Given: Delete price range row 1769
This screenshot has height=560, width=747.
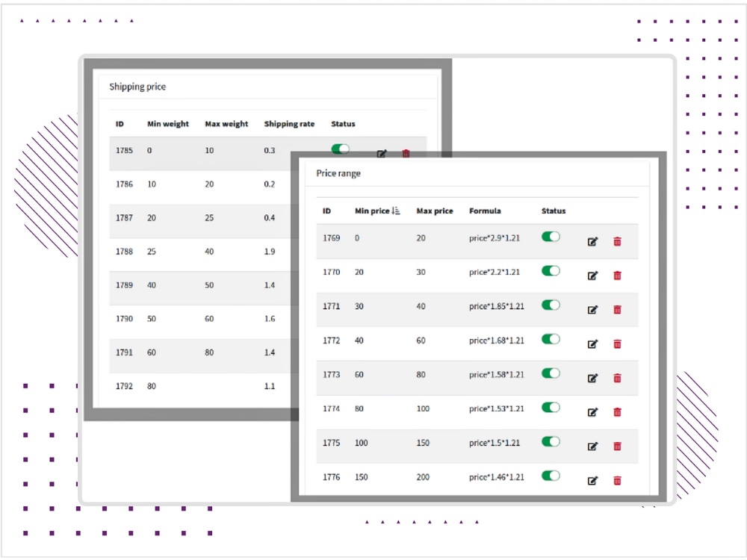Looking at the screenshot, I should 618,241.
